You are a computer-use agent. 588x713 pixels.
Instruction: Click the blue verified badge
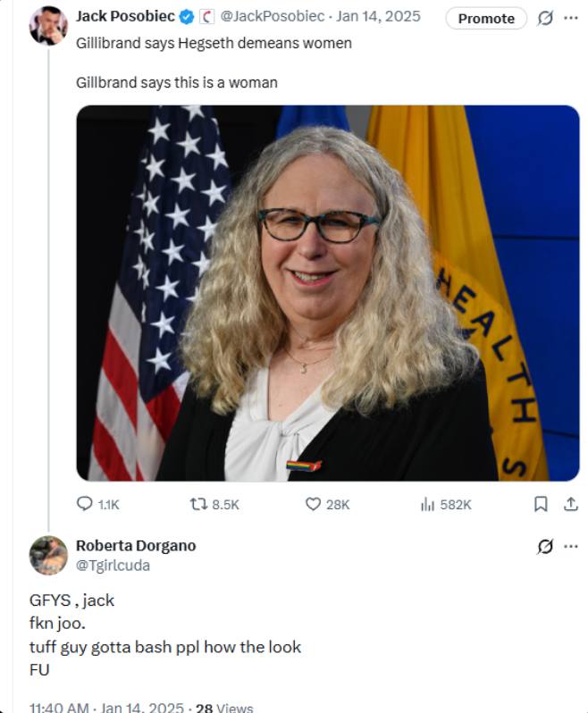(x=187, y=16)
